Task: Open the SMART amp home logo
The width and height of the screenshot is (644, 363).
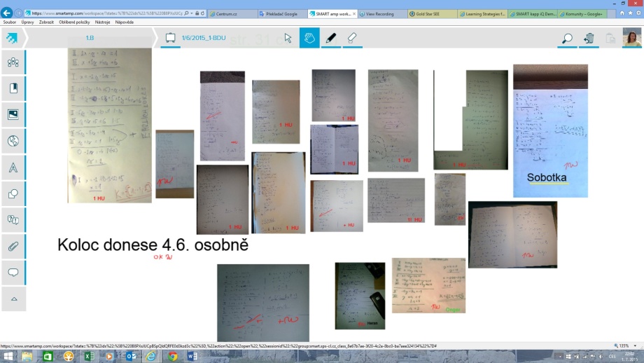Action: point(13,38)
